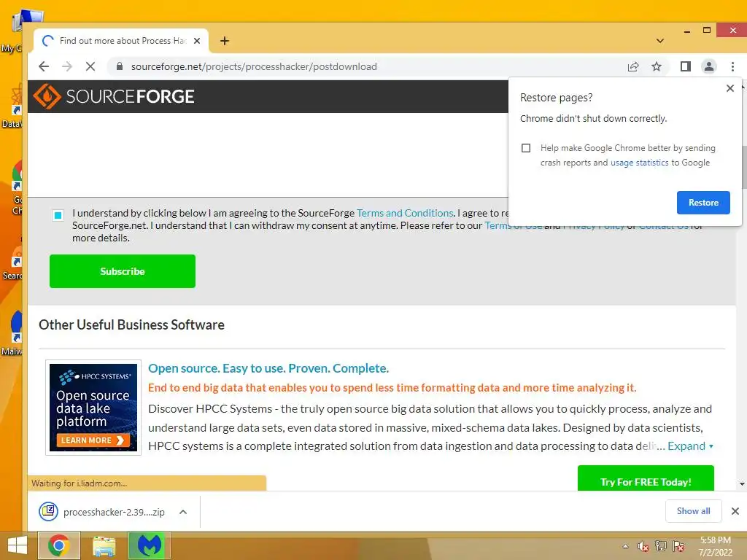Open usage statistics link

[639, 163]
